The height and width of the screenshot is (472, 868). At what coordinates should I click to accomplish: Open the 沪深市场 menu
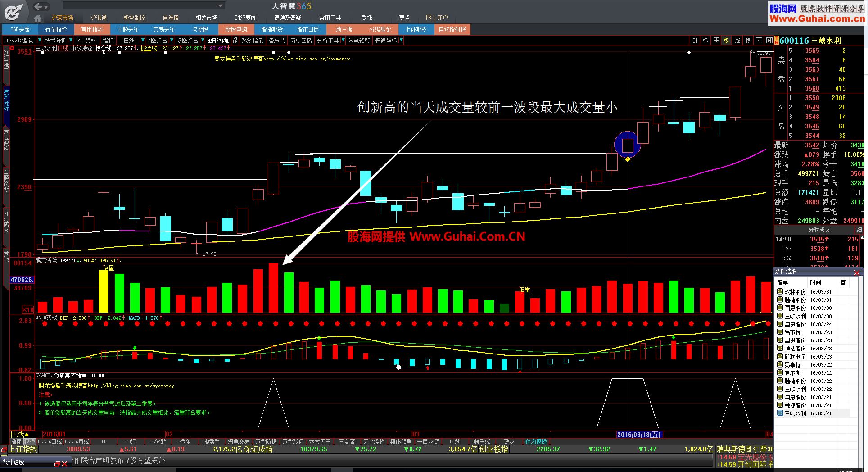pyautogui.click(x=62, y=18)
